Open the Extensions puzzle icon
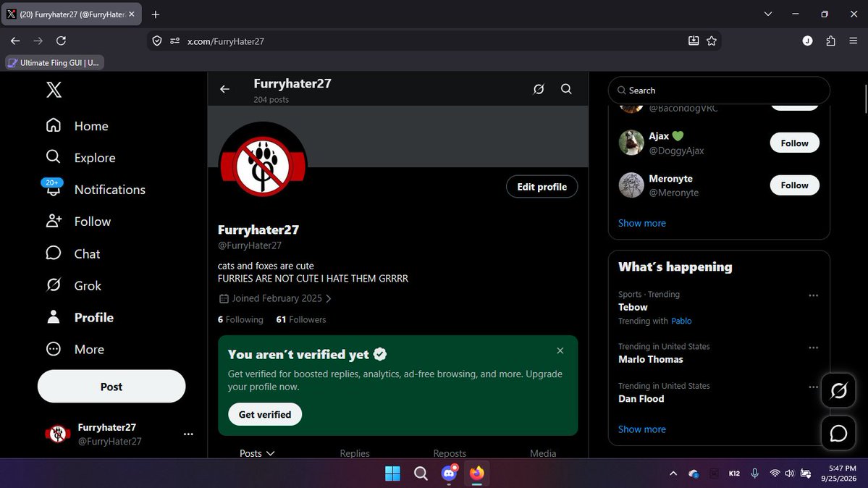The height and width of the screenshot is (488, 868). coord(830,41)
